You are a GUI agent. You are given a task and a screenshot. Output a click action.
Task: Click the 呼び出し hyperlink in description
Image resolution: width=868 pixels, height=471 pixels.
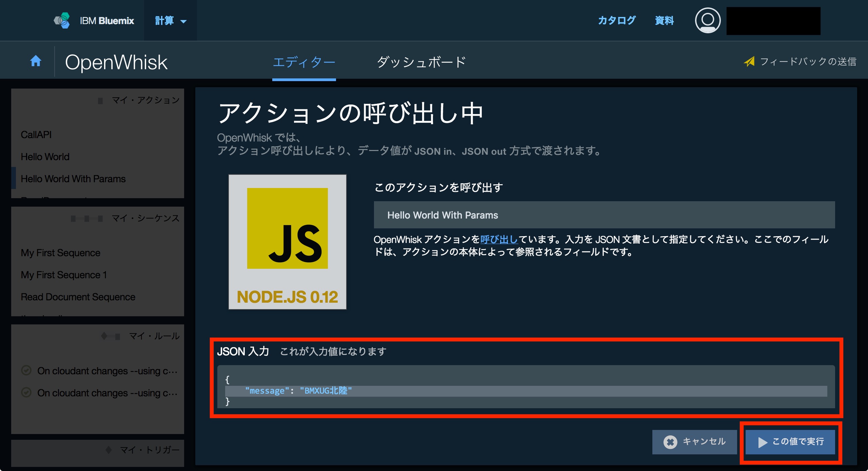point(499,240)
